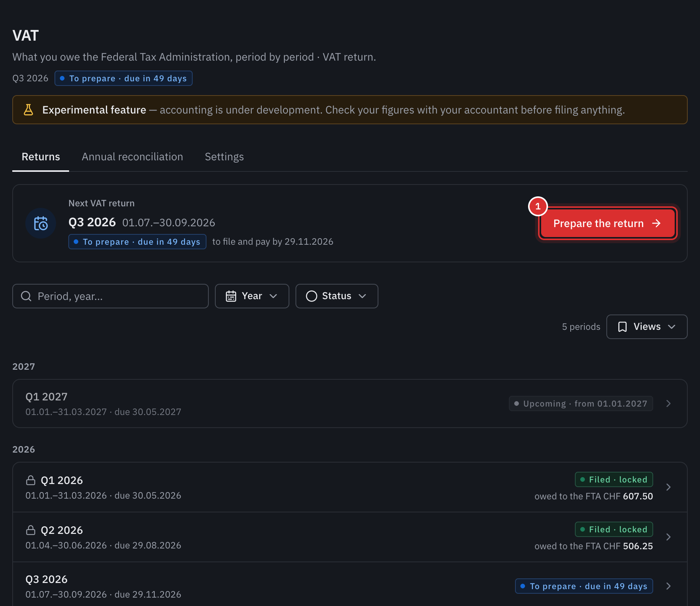The image size is (700, 606).
Task: Select the Q1 2026 period title
Action: pyautogui.click(x=62, y=480)
